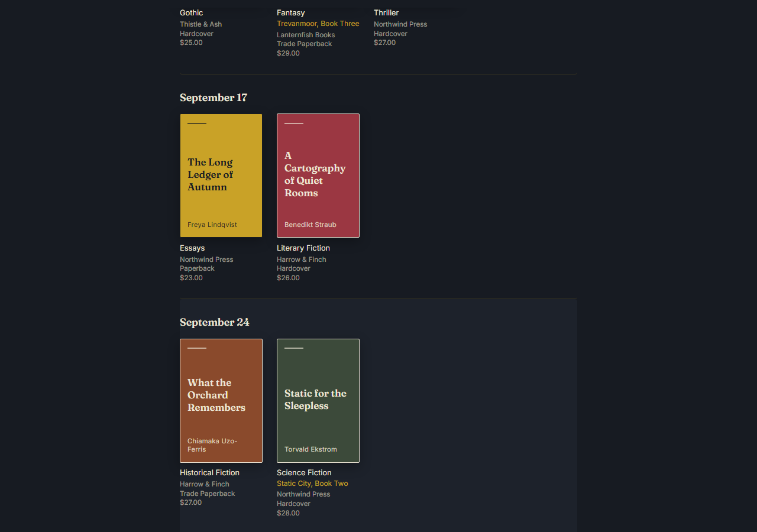Image resolution: width=757 pixels, height=532 pixels.
Task: Click Northwind Press under Thriller
Action: [x=400, y=24]
